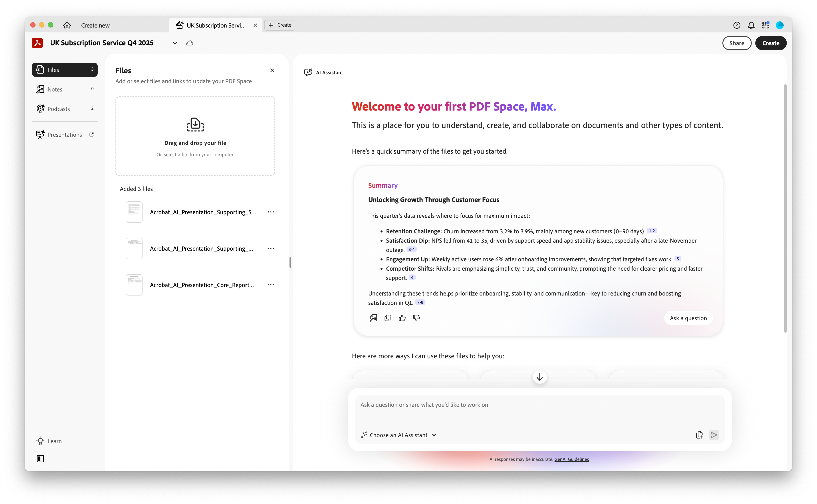Open options for Acrobat_AI_Presentation_Core_Report file
The width and height of the screenshot is (817, 504).
click(271, 285)
